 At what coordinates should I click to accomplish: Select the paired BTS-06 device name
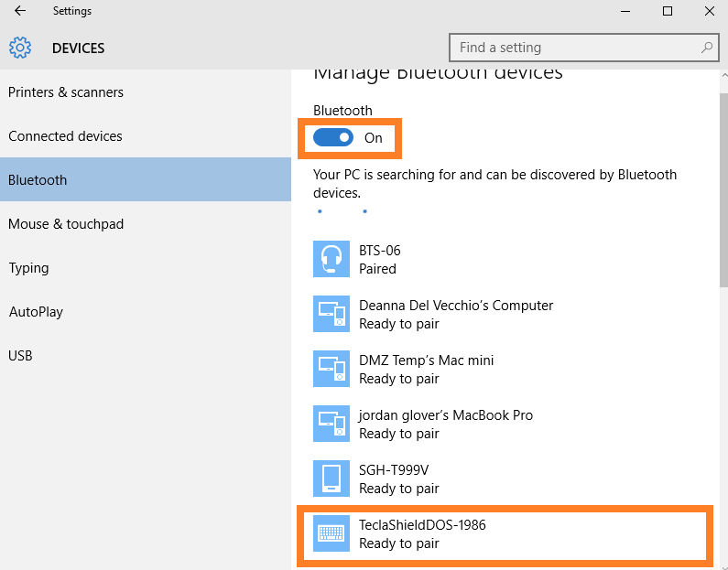380,251
